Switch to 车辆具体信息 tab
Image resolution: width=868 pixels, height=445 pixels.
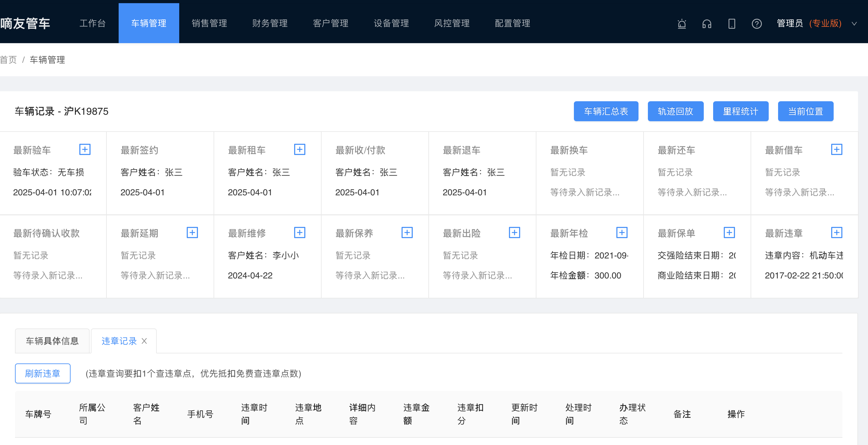[x=52, y=341]
